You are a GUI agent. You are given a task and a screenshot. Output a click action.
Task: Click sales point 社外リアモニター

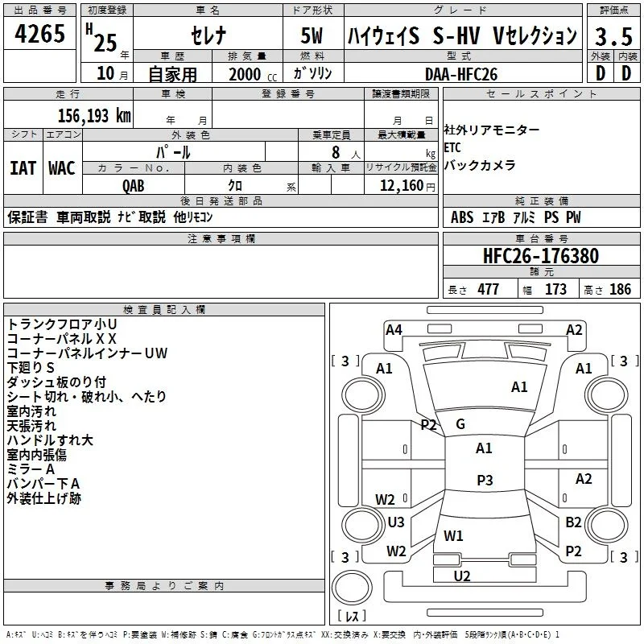point(492,130)
